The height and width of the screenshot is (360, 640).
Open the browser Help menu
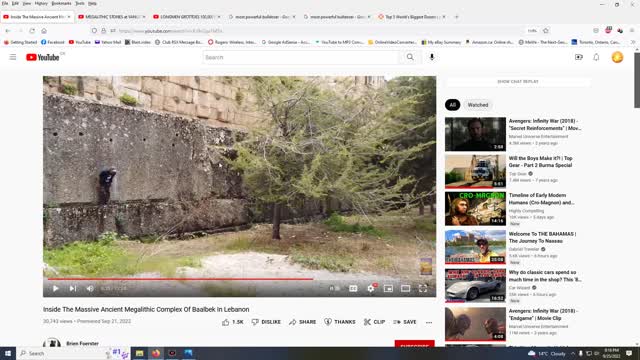tap(93, 3)
